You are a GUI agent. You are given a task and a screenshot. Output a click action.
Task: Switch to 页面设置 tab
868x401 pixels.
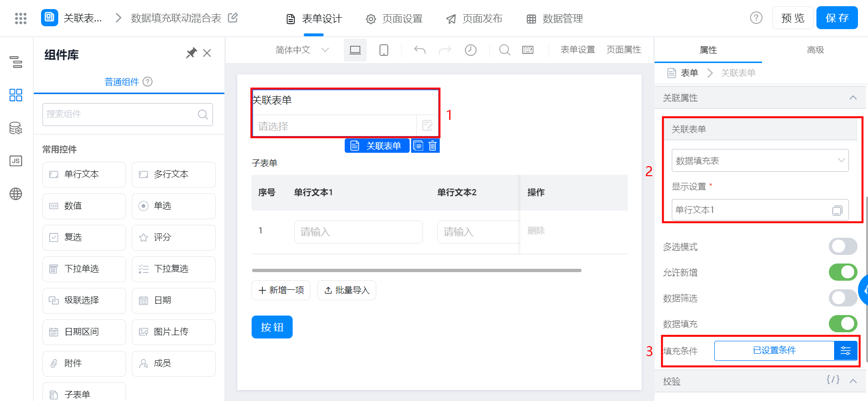pyautogui.click(x=394, y=19)
